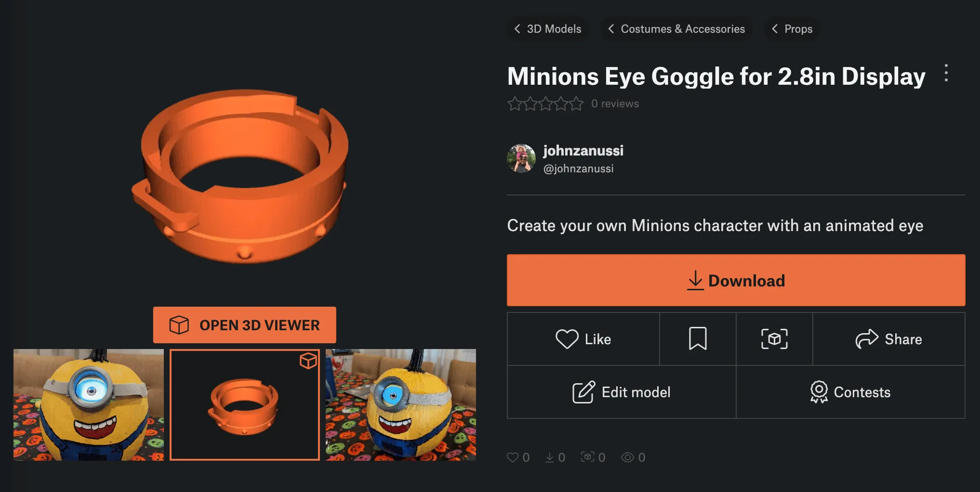The image size is (980, 492).
Task: Click the Costumes & Accessories chevron
Action: pos(611,29)
